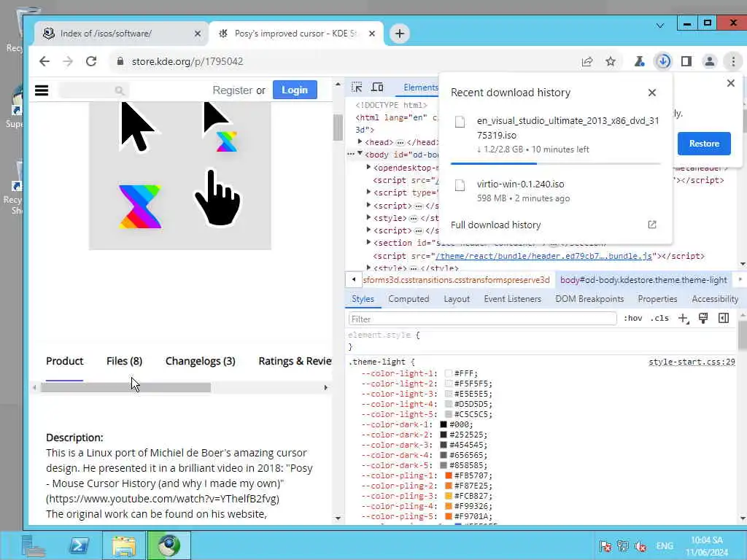
Task: Toggle the .cls class editor button
Action: 659,318
